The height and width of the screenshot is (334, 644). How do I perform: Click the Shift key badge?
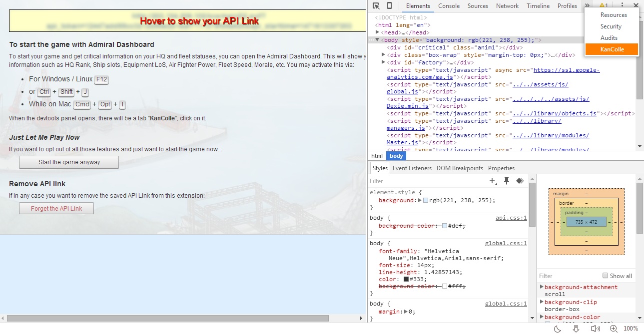(x=66, y=92)
